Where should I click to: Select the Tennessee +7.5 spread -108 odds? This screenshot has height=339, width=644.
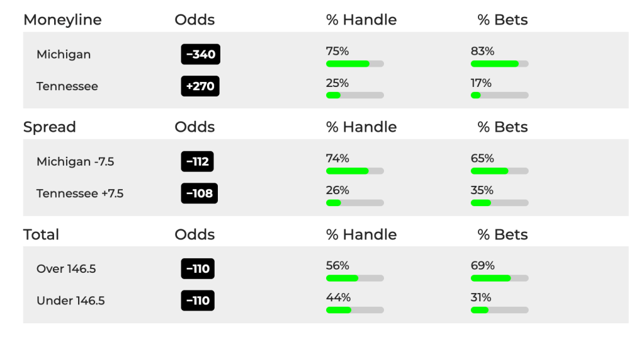[x=199, y=193]
